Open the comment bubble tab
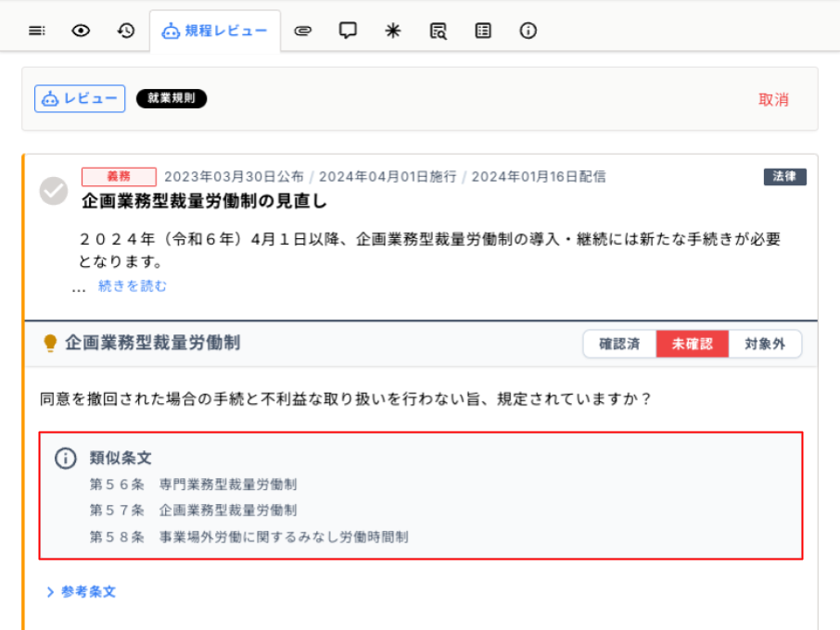Viewport: 840px width, 630px height. click(x=348, y=31)
